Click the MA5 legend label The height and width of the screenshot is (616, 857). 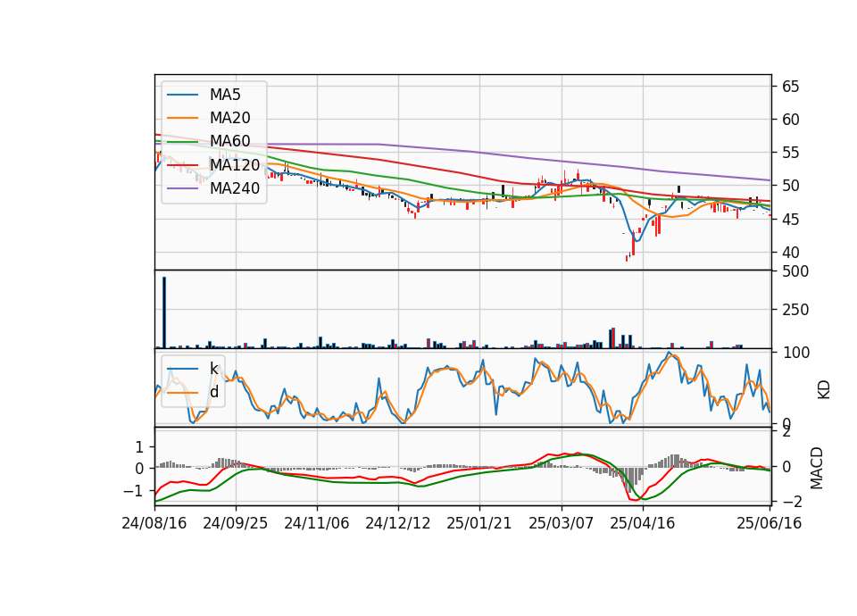click(x=225, y=95)
